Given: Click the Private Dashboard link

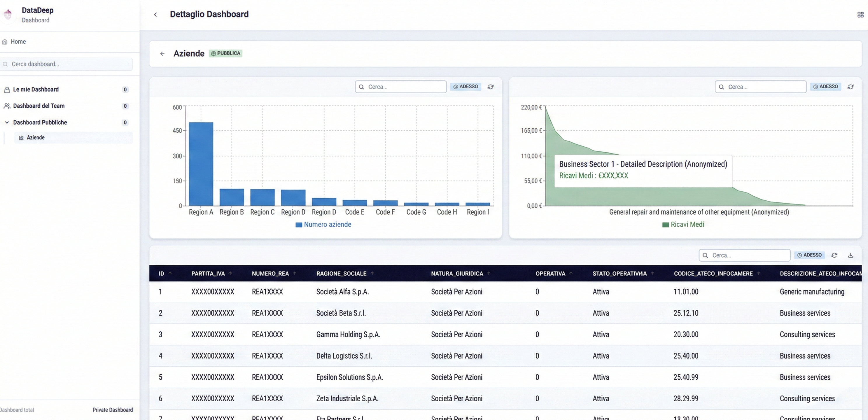Looking at the screenshot, I should click(x=113, y=409).
